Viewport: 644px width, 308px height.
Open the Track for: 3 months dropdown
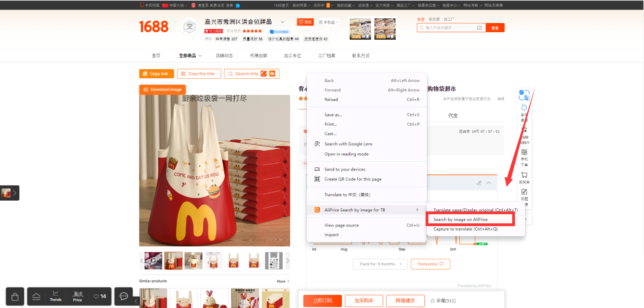click(380, 264)
